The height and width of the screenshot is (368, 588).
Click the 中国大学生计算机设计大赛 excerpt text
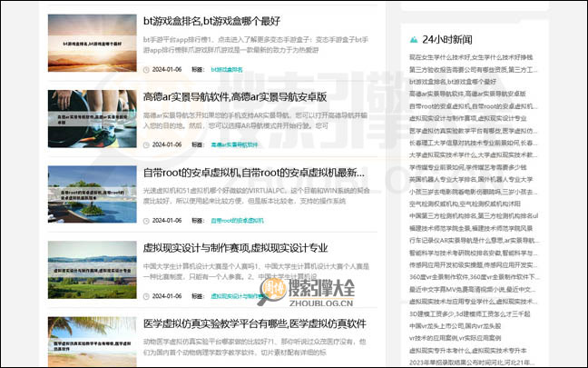pos(256,272)
